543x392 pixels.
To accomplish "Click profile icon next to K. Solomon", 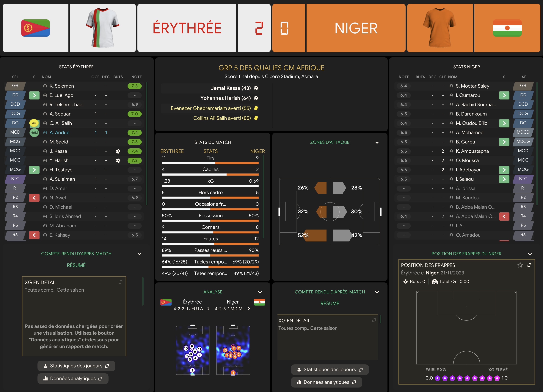I will pyautogui.click(x=45, y=86).
